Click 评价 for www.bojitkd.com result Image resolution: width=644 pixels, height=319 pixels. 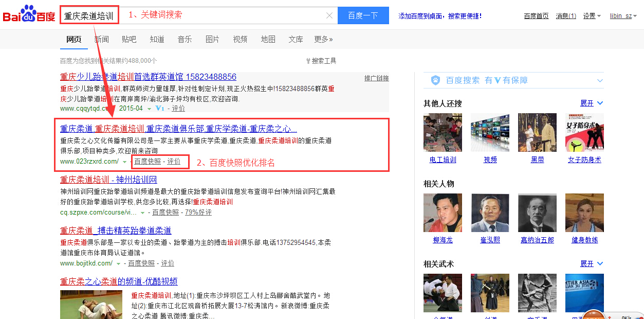point(168,263)
